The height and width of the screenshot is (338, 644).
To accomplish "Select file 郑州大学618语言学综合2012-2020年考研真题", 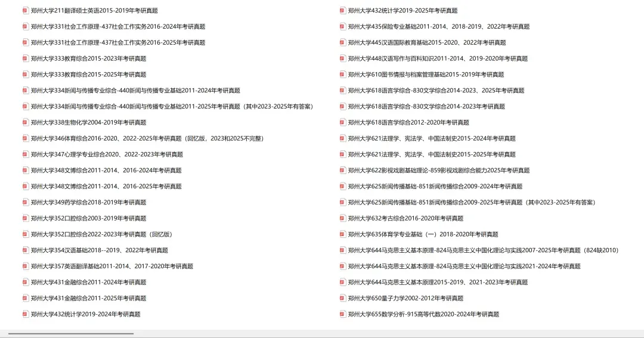I will click(x=404, y=122).
